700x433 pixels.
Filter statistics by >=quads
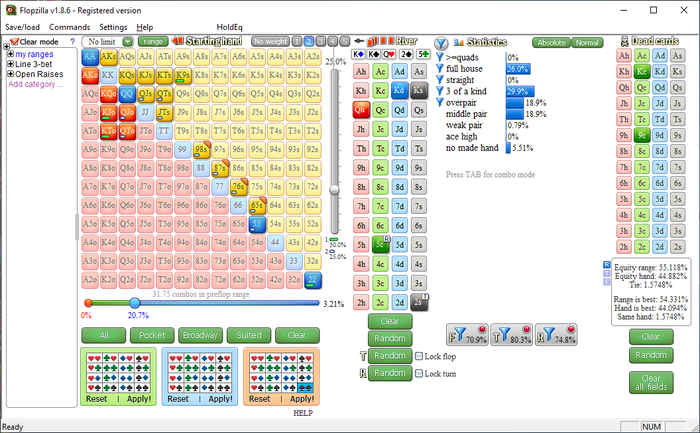click(440, 57)
